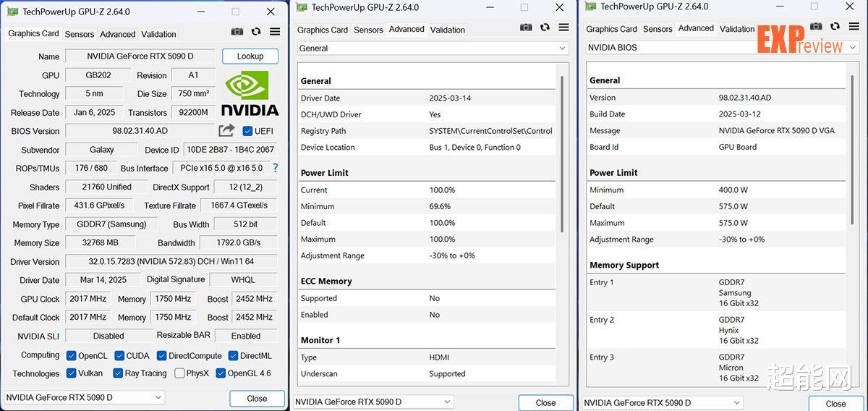Toggle the Vulkan checkbox
This screenshot has width=868, height=411.
pyautogui.click(x=71, y=373)
